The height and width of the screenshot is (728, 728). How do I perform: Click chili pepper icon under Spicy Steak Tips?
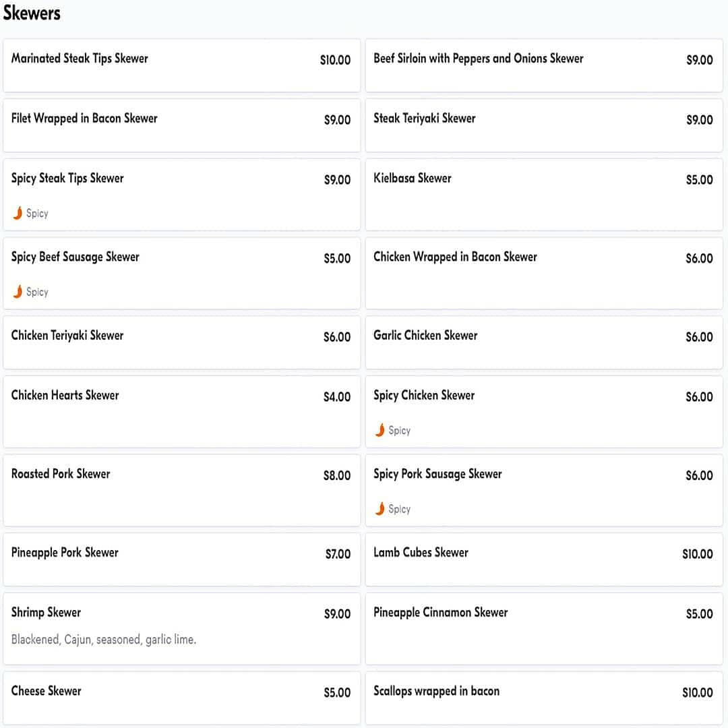click(18, 213)
